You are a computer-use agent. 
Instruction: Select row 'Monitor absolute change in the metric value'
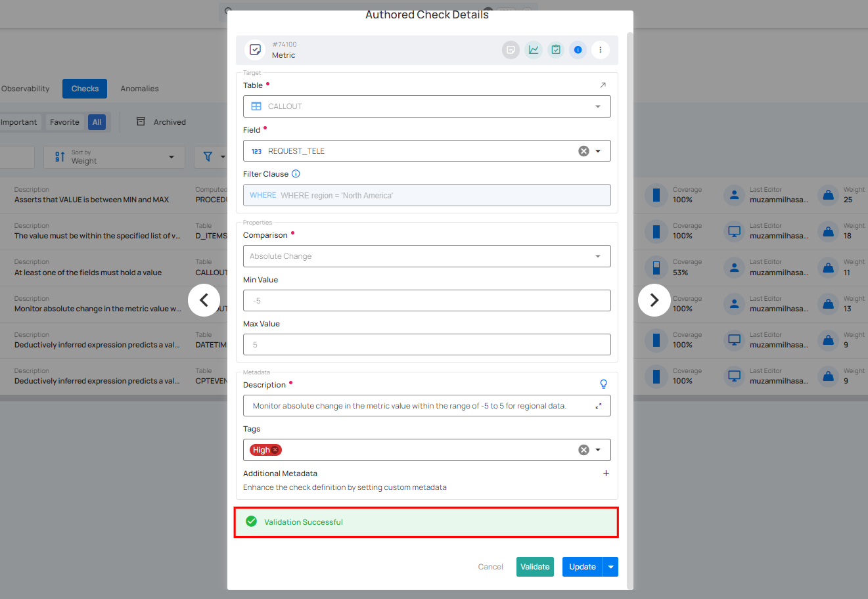pyautogui.click(x=98, y=309)
